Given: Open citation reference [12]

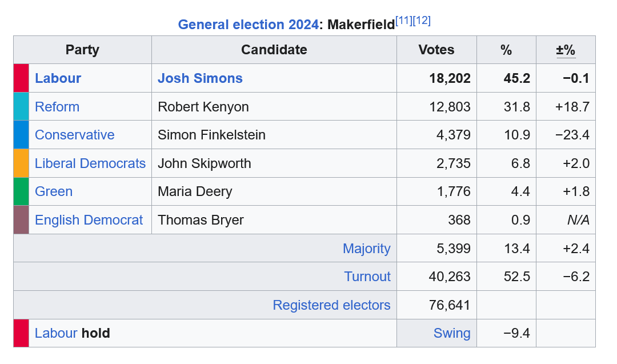Looking at the screenshot, I should [422, 21].
